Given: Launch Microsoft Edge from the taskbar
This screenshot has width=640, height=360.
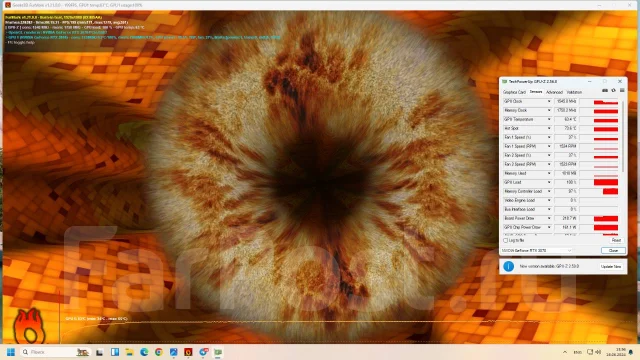Looking at the screenshot, I should pos(144,352).
